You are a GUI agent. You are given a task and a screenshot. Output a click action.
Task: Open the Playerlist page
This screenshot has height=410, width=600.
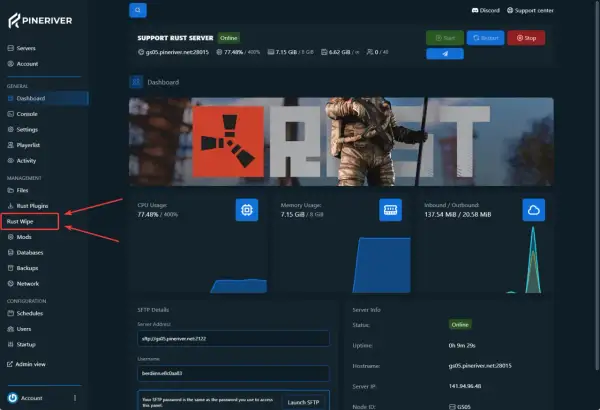click(24, 145)
